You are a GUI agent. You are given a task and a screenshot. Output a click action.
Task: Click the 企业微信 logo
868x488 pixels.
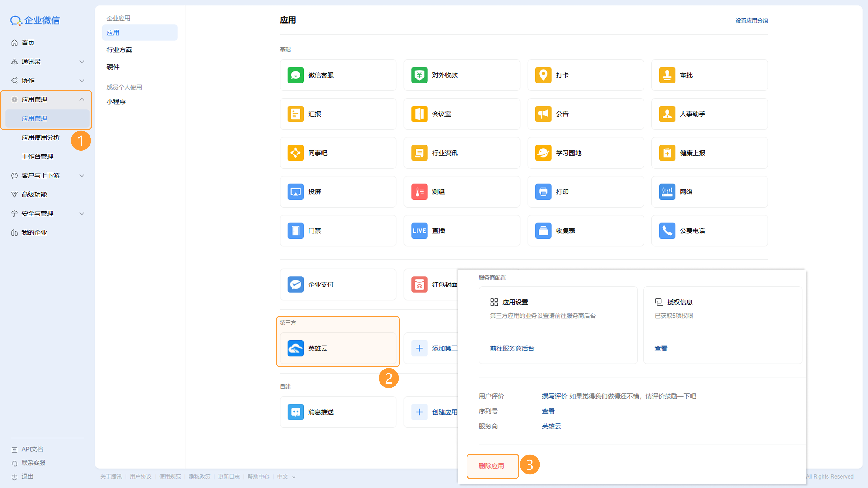35,20
